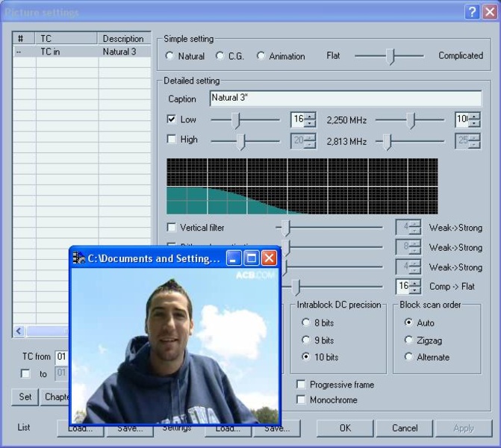Viewport: 501px width, 448px height.
Task: Maximize the video preview window
Action: click(x=252, y=258)
